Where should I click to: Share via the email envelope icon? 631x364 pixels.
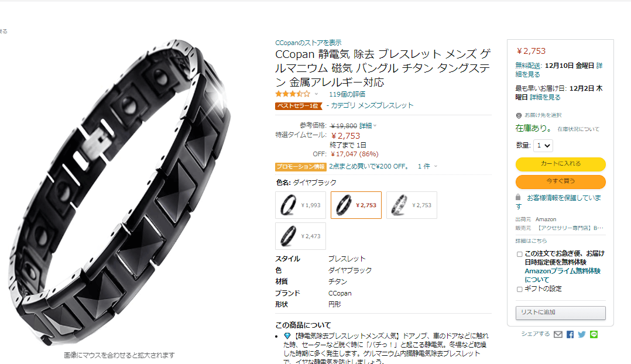558,335
